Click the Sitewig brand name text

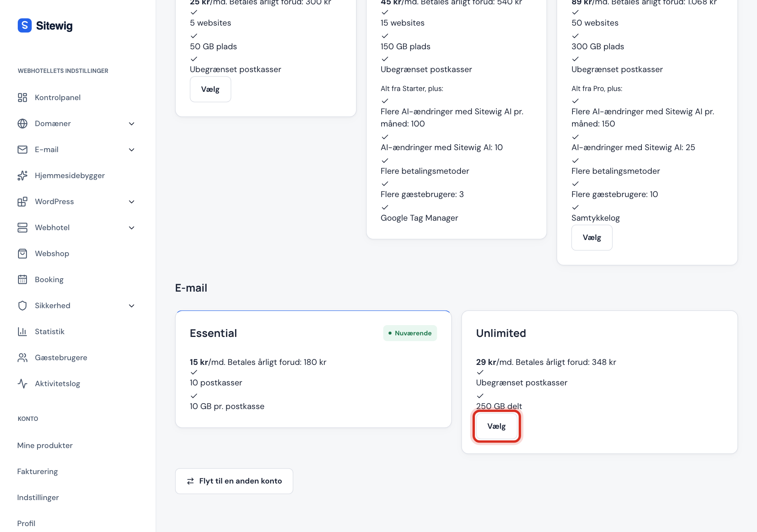coord(54,26)
